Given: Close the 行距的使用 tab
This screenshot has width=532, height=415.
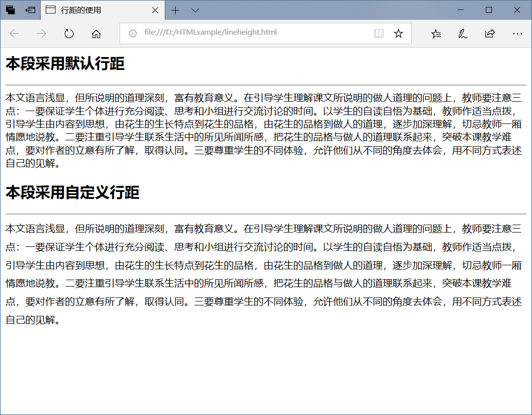Looking at the screenshot, I should click(155, 10).
